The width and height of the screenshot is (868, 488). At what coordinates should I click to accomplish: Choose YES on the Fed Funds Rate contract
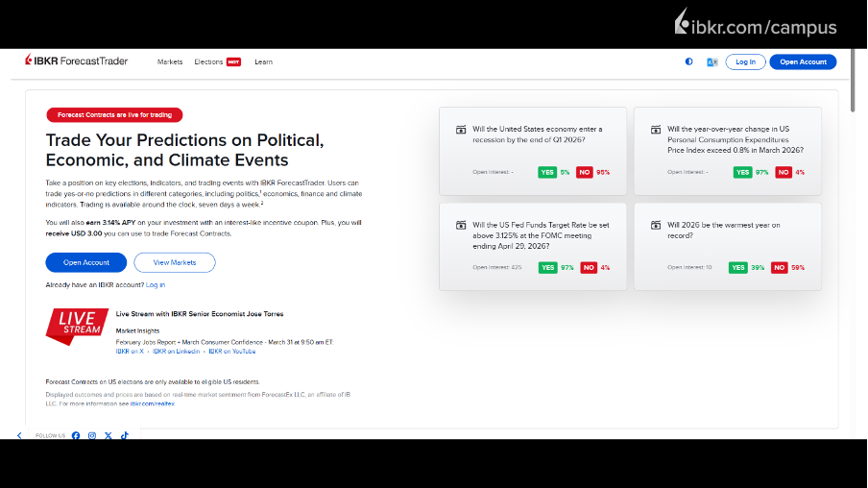coord(547,268)
